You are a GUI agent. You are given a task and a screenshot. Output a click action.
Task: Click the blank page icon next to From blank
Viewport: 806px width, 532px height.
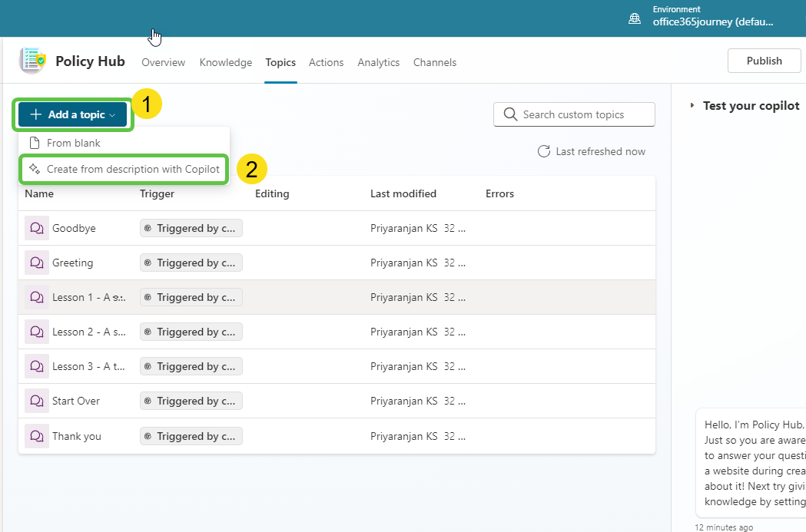click(33, 142)
